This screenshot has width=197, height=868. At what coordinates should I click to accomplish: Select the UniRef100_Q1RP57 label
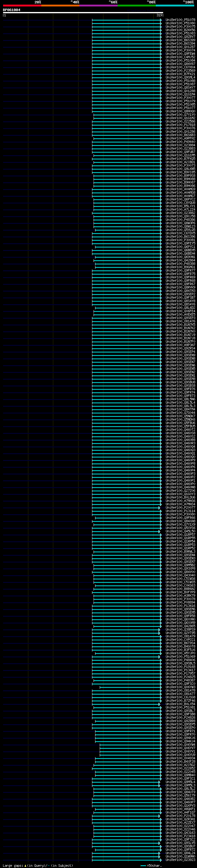pos(180,535)
